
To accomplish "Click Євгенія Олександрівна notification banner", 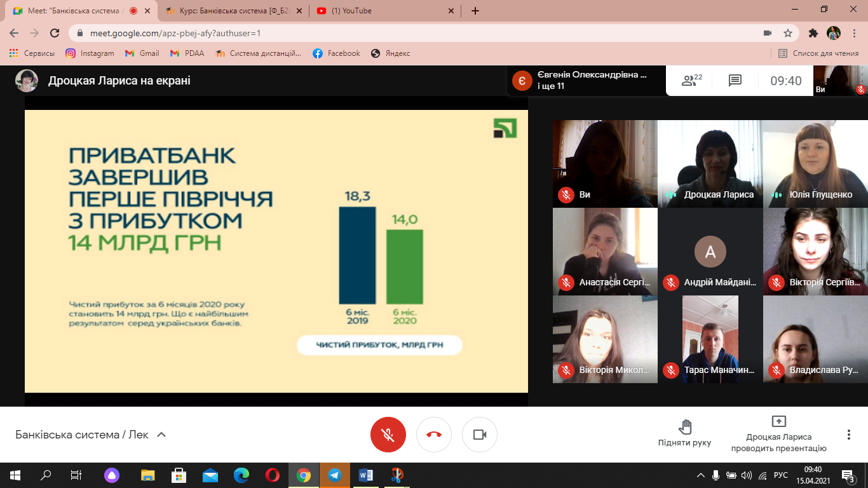I will click(x=586, y=80).
